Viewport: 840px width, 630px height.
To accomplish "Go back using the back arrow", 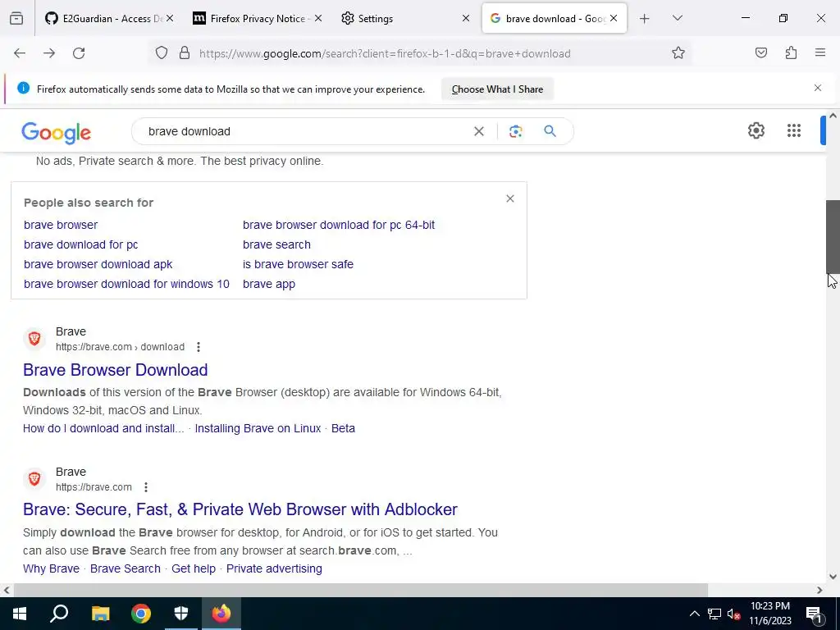I will point(20,53).
